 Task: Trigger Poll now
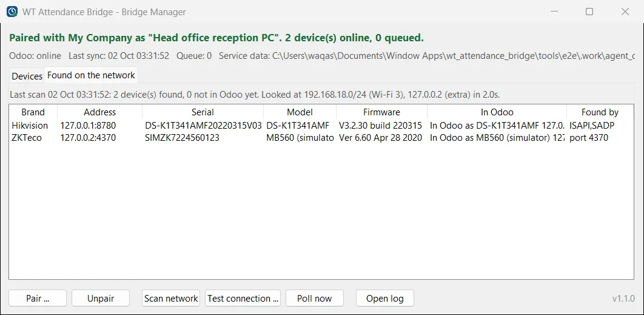(315, 298)
